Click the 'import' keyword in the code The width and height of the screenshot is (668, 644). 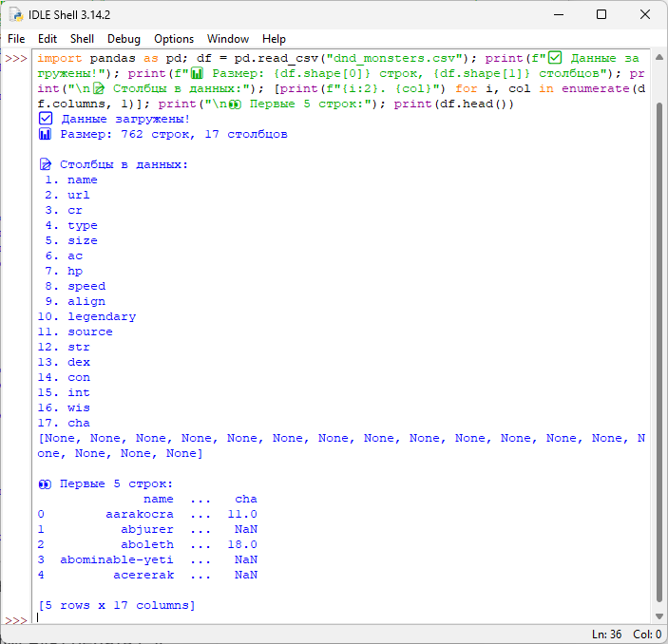coord(60,58)
